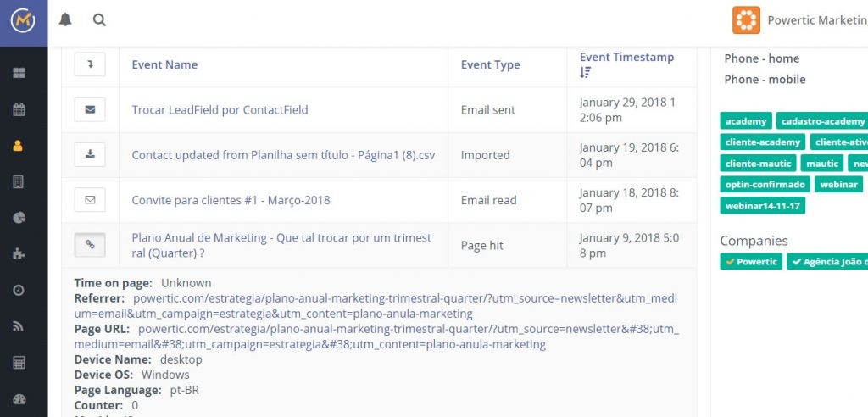This screenshot has width=868, height=417.
Task: Open the Components puzzle piece icon
Action: pyautogui.click(x=19, y=253)
